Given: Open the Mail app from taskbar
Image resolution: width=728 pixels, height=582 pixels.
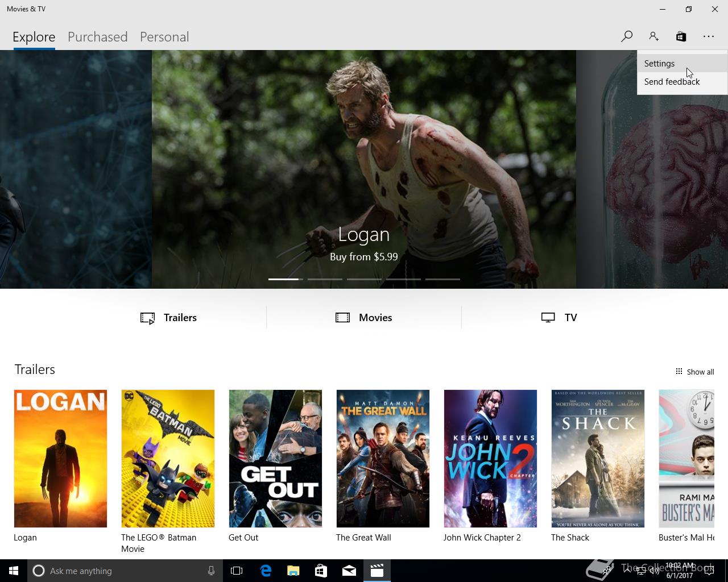Looking at the screenshot, I should tap(349, 571).
